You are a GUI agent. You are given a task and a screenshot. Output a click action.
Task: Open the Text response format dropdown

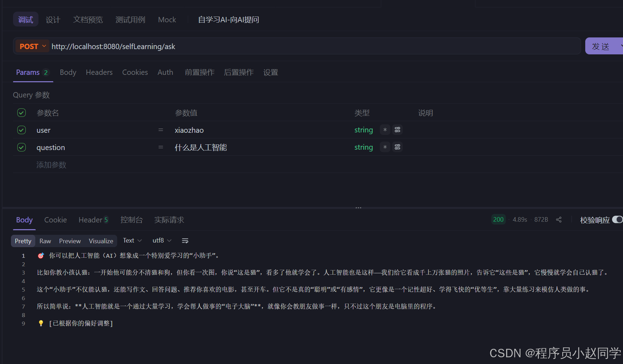tap(132, 240)
